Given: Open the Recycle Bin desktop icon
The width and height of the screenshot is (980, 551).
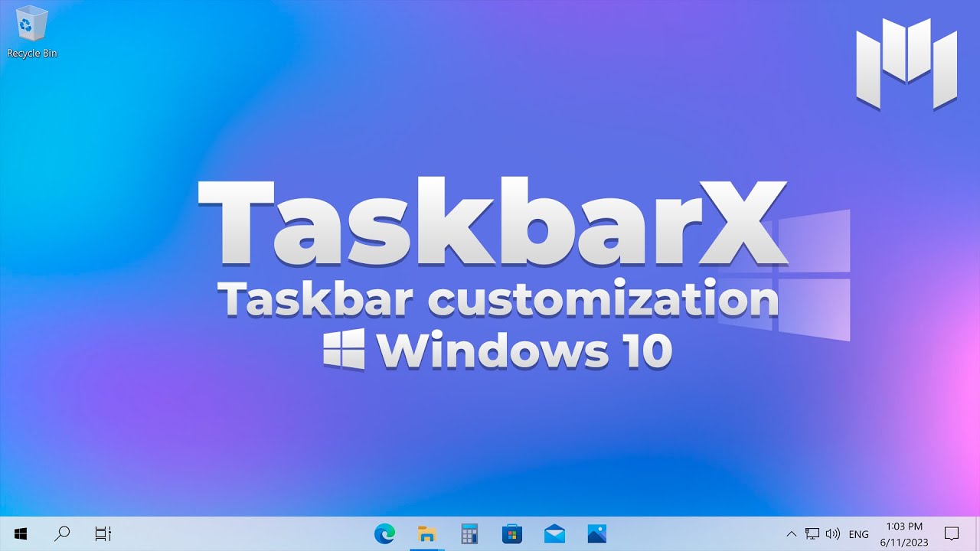Looking at the screenshot, I should [31, 31].
